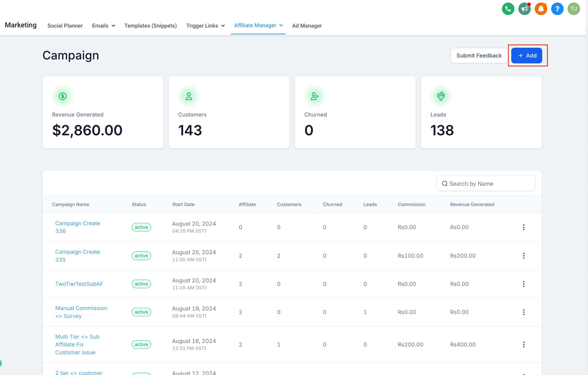Screen dimensions: 588x375
Task: Expand the Trigger Links dropdown
Action: point(205,26)
